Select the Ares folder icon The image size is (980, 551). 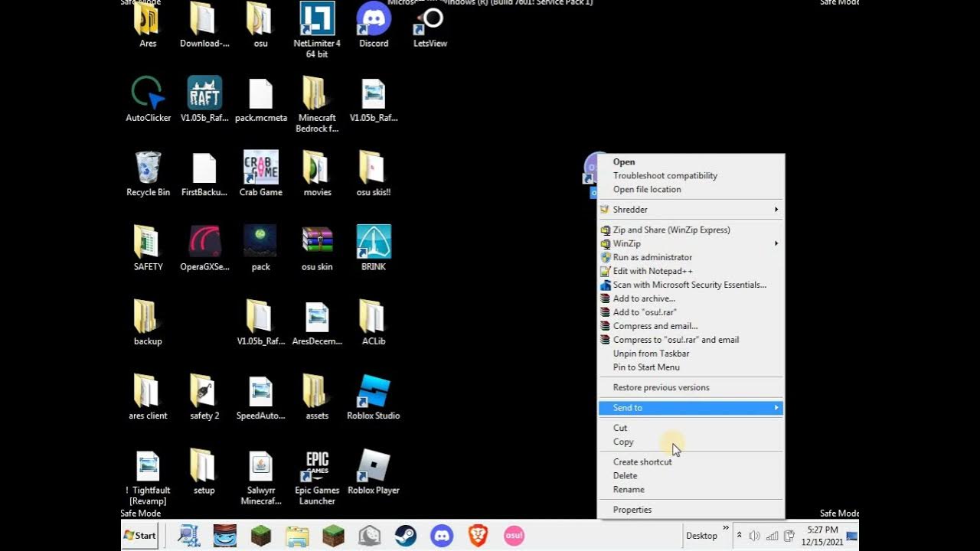(148, 25)
